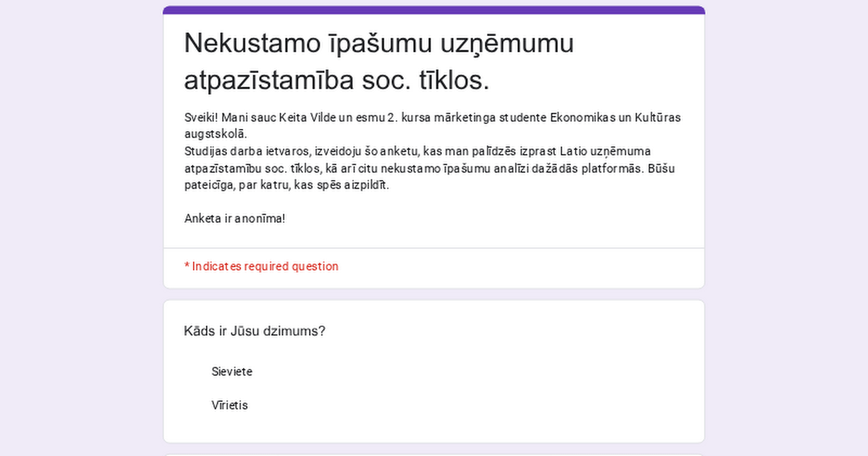The image size is (868, 456).
Task: Select the Sieviete gender option
Action: (231, 372)
